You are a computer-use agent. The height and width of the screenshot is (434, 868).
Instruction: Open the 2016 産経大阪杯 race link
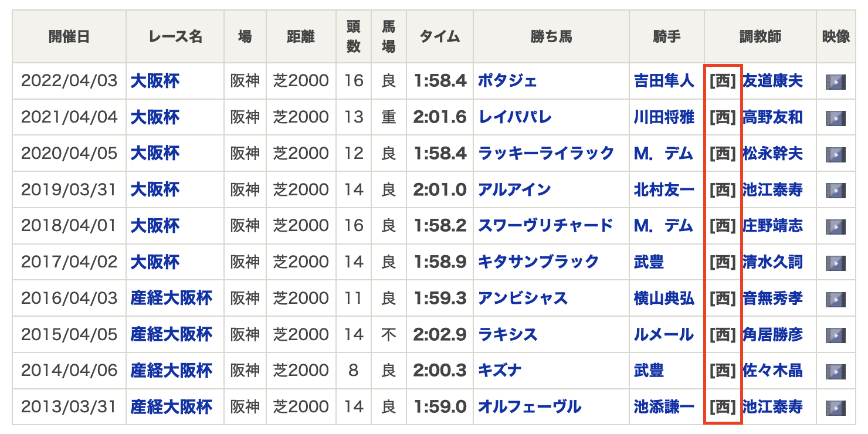[x=171, y=298]
